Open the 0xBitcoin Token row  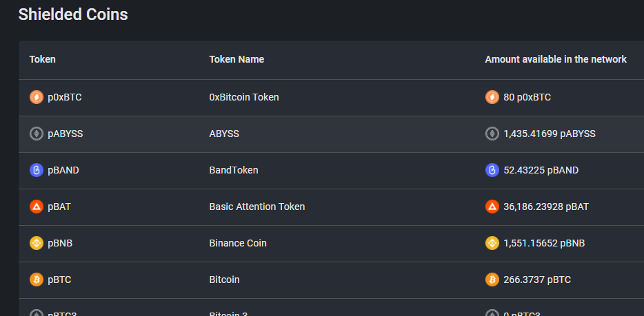(331, 98)
